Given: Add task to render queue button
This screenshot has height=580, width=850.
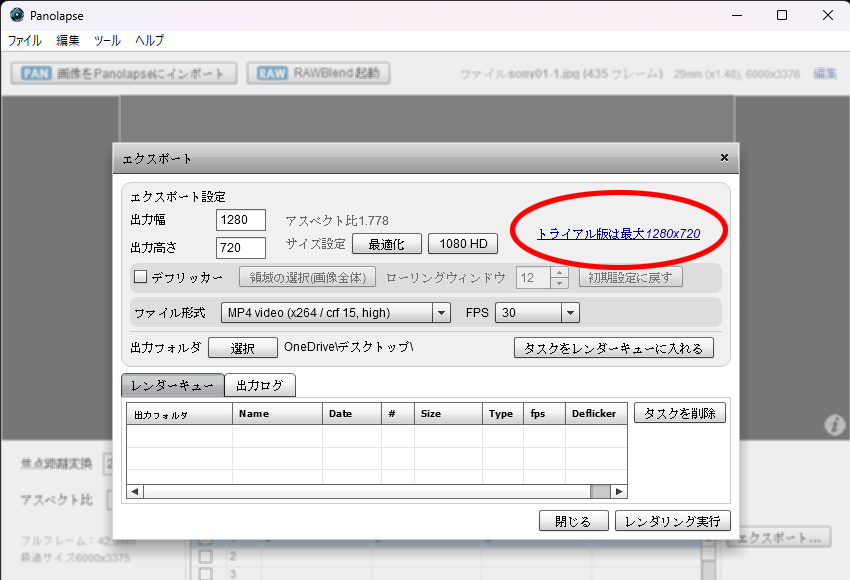Looking at the screenshot, I should click(614, 348).
